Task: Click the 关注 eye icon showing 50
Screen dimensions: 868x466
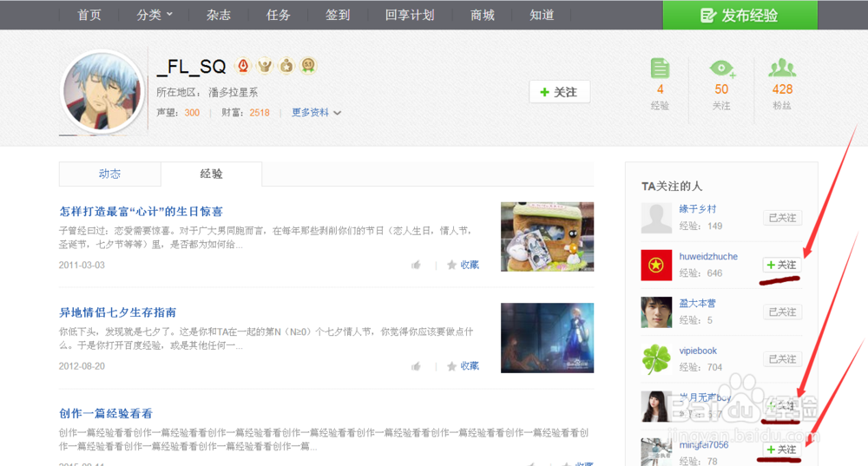Action: pyautogui.click(x=722, y=69)
